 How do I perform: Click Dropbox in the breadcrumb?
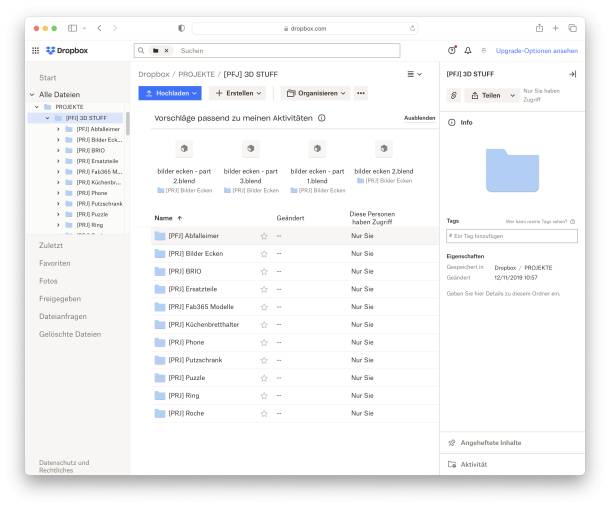pyautogui.click(x=154, y=74)
